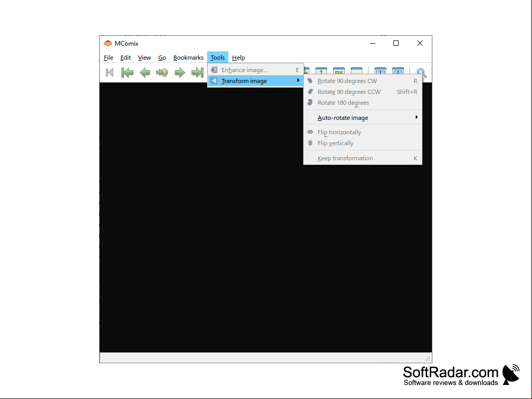Open the View menu
This screenshot has width=532, height=399.
[144, 58]
